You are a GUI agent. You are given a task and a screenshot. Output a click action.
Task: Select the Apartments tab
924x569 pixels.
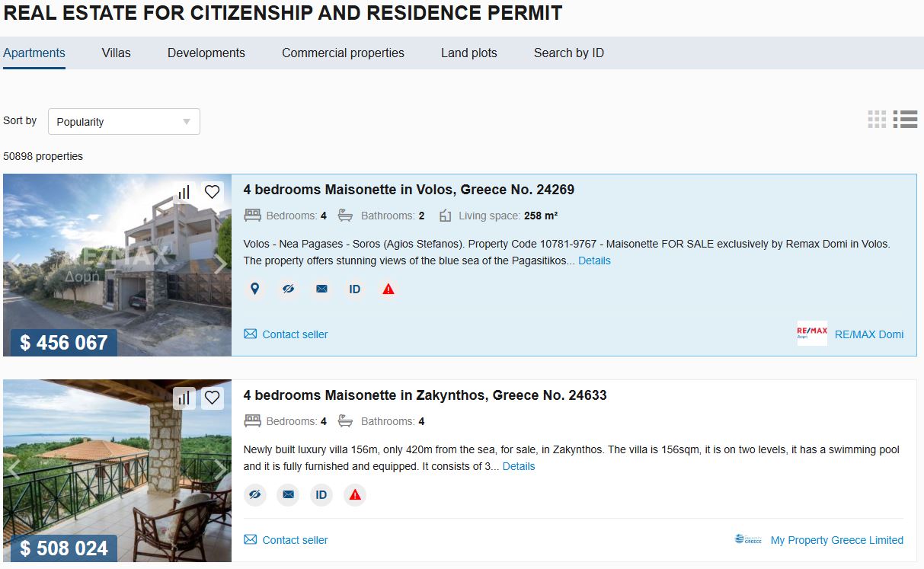click(x=34, y=53)
